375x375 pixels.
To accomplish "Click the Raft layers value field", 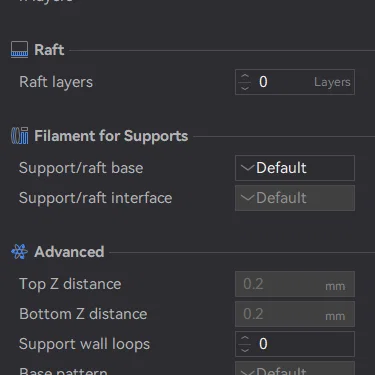I will (295, 82).
